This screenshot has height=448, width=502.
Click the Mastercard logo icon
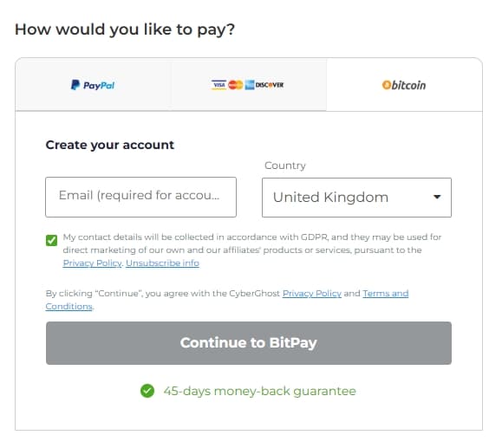pos(235,85)
